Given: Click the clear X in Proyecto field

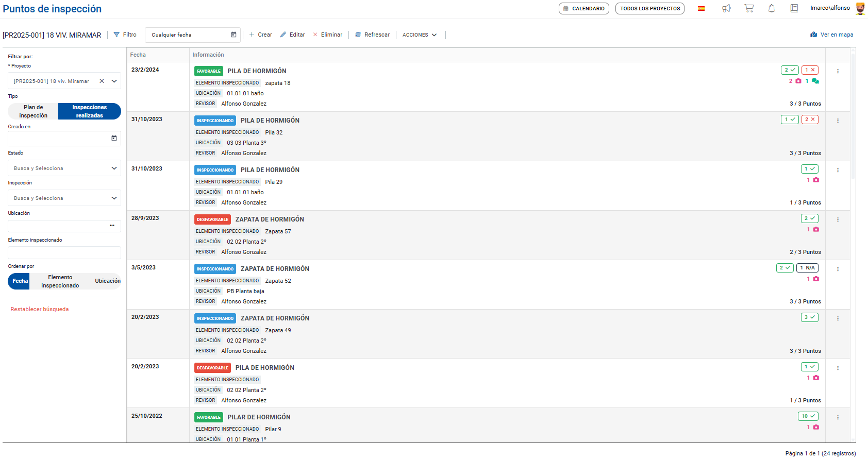Looking at the screenshot, I should [x=102, y=81].
